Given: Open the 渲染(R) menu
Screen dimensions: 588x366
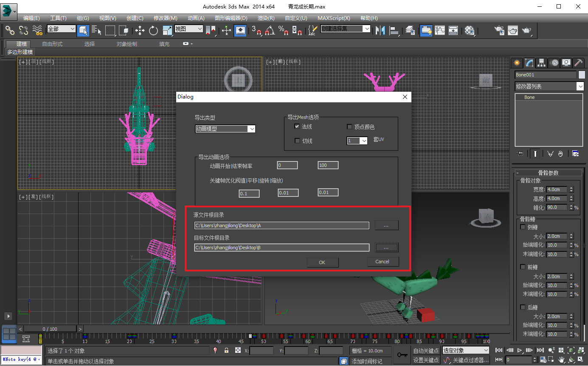Looking at the screenshot, I should [266, 18].
